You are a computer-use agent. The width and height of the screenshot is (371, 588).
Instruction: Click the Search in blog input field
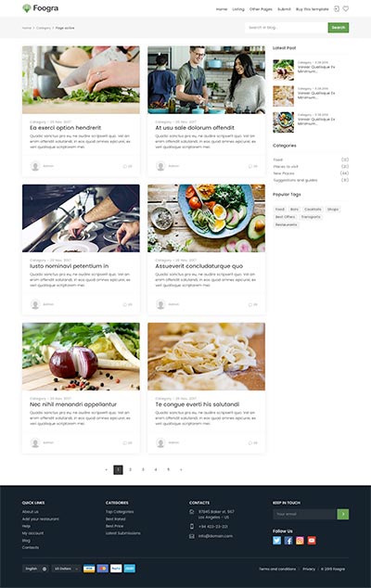287,28
